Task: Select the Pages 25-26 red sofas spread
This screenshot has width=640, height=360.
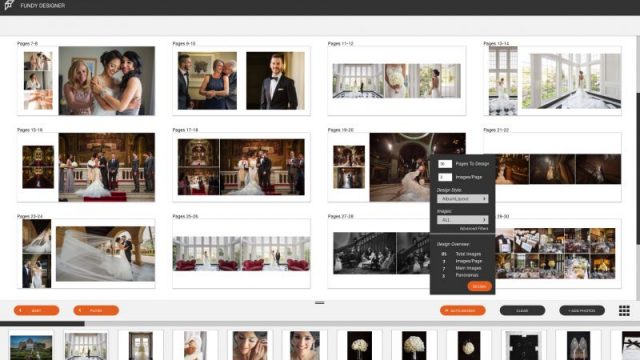Action: [241, 253]
